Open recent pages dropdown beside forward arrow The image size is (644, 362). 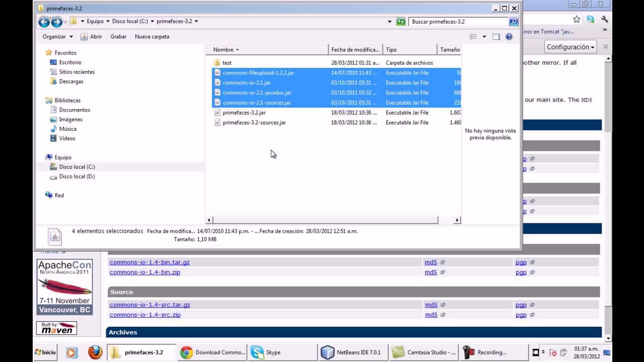[65, 22]
